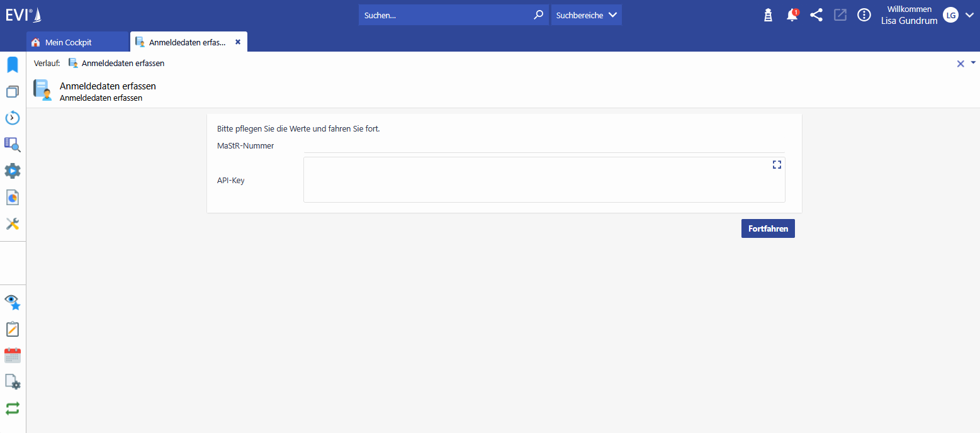This screenshot has width=980, height=433.
Task: Expand the user menu chevron beside LG avatar
Action: 969,16
